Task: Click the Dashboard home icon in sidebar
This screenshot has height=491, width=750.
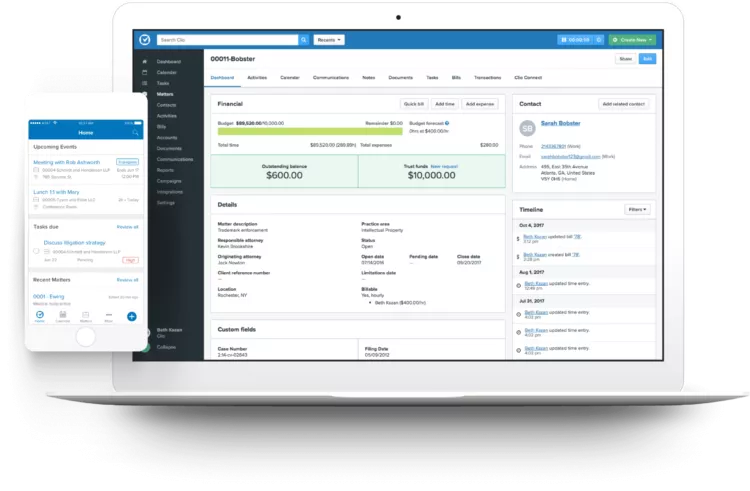Action: pos(144,62)
